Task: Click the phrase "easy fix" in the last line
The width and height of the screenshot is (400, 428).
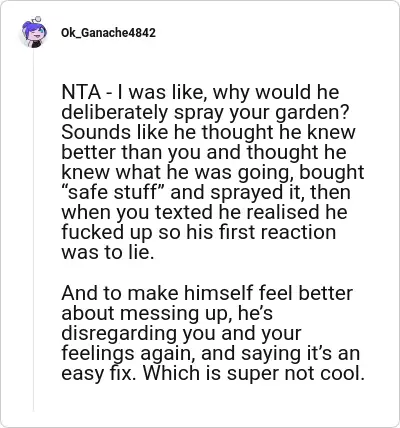Action: 98,373
